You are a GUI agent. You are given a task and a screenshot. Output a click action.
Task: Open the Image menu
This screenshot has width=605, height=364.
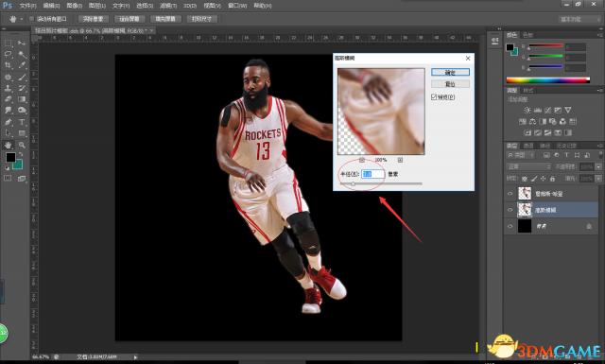pyautogui.click(x=74, y=6)
